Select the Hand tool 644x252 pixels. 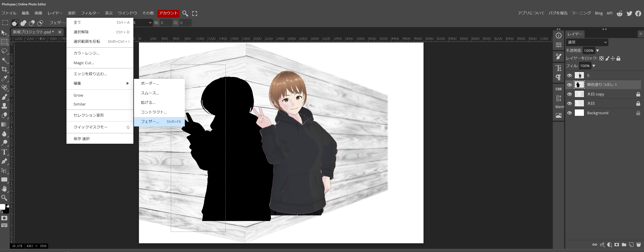(4, 189)
